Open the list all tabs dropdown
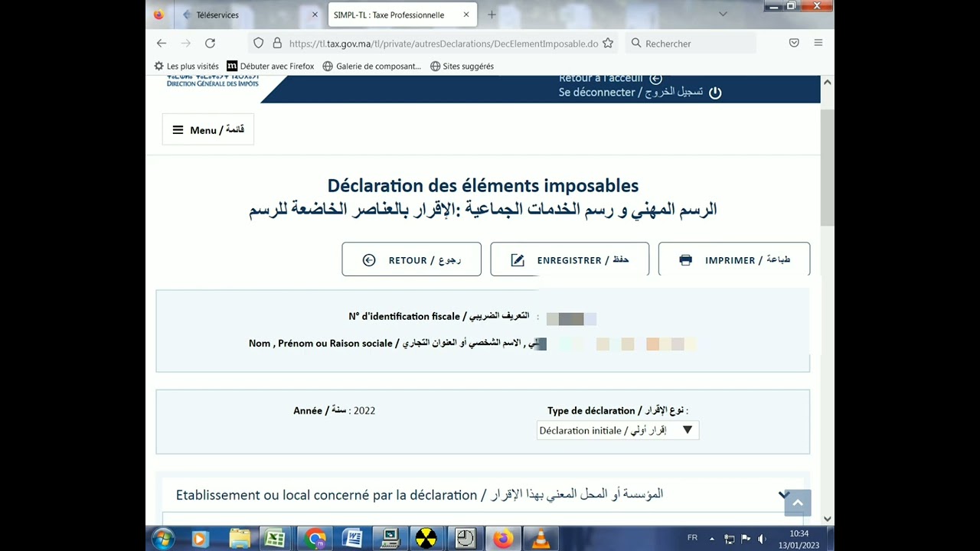The image size is (980, 551). [723, 15]
